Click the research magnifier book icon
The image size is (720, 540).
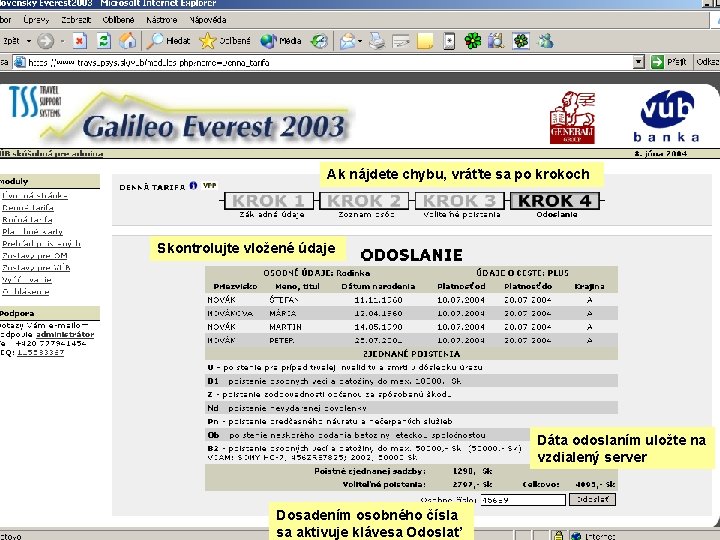click(496, 41)
